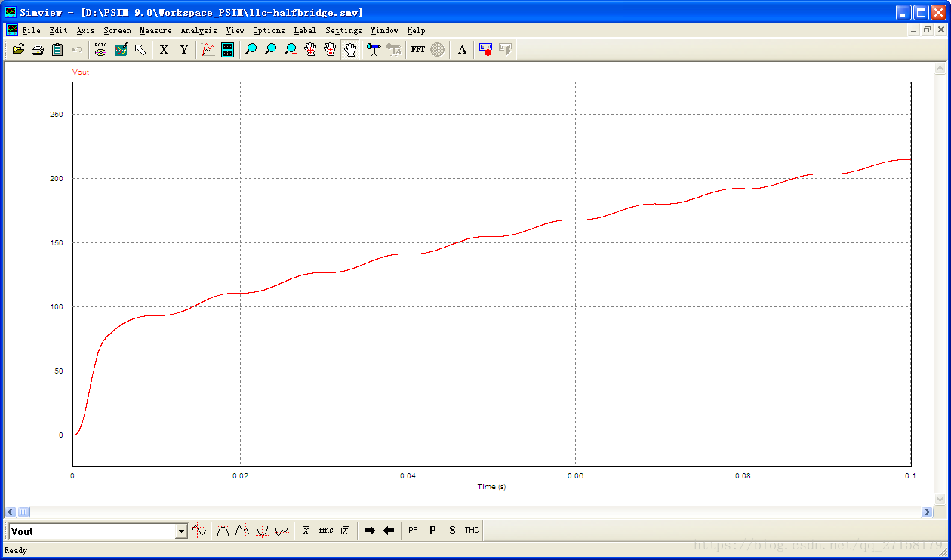Click the delete screen icon

(227, 50)
